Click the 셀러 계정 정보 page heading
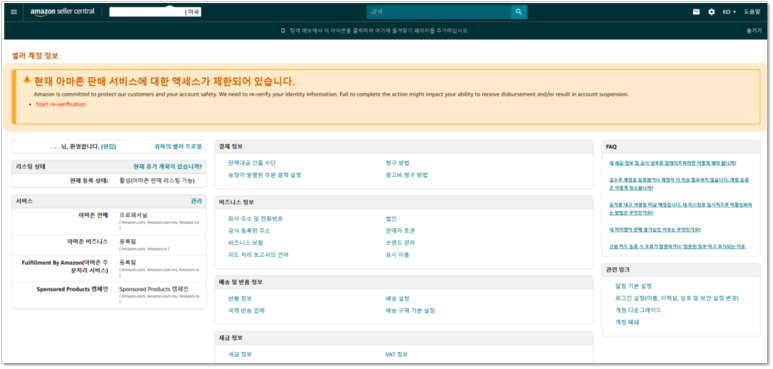 [x=35, y=56]
